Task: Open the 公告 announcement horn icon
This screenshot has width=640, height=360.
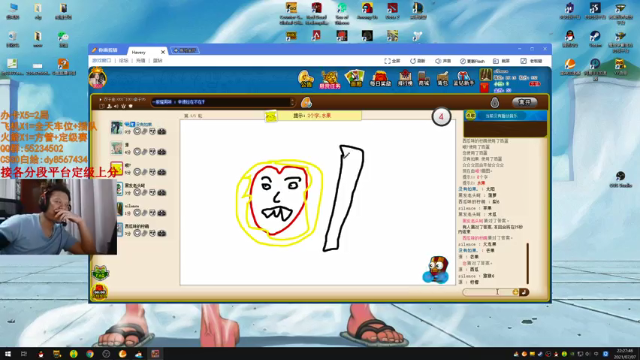Action: coord(306,78)
